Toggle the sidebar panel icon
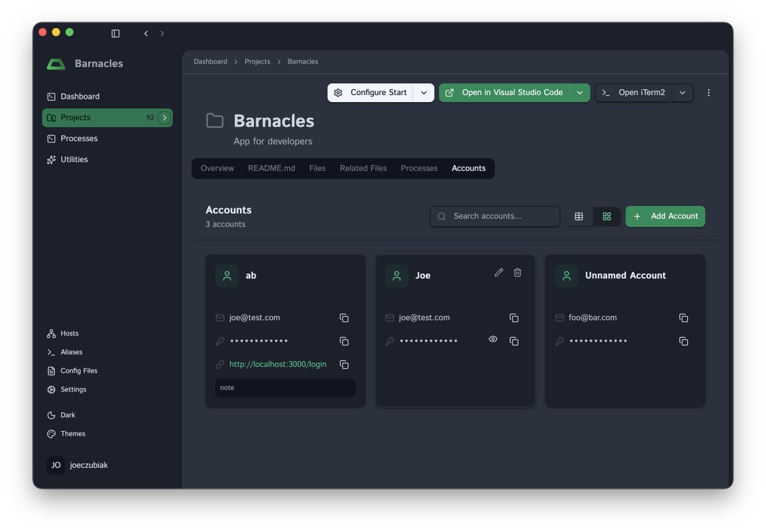766x532 pixels. (x=116, y=33)
